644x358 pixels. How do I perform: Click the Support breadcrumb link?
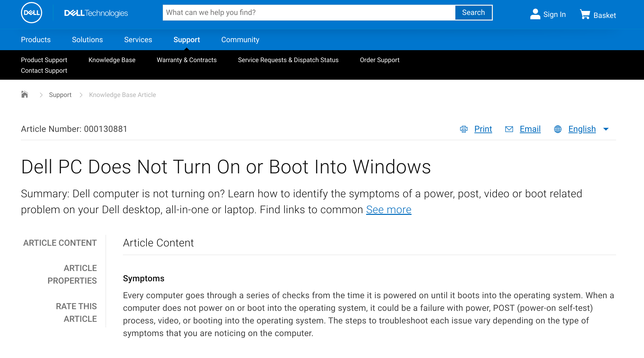[60, 95]
